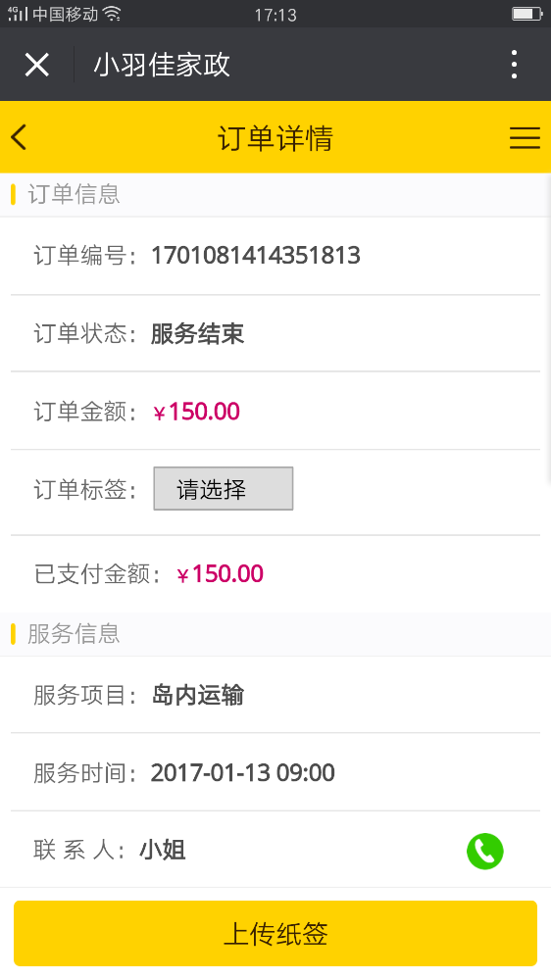Image resolution: width=551 pixels, height=980 pixels.
Task: Tap the 服务结束 order status text
Action: click(x=198, y=334)
